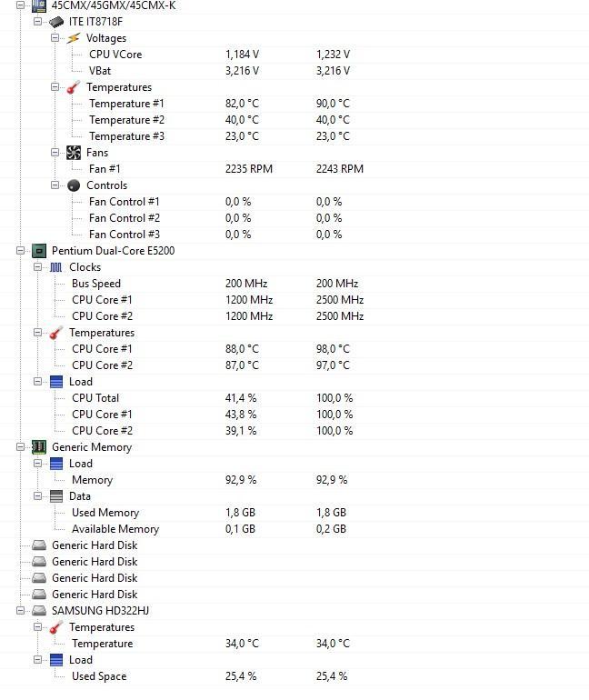Click the black Controls knob icon

click(74, 185)
